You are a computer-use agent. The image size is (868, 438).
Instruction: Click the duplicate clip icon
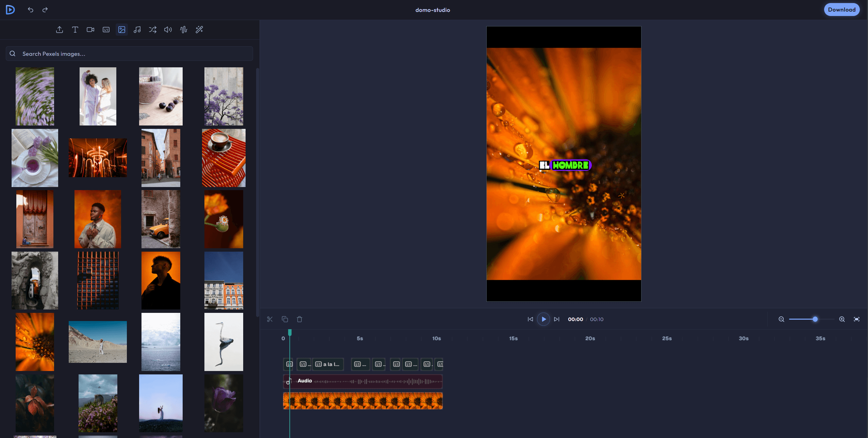tap(285, 319)
